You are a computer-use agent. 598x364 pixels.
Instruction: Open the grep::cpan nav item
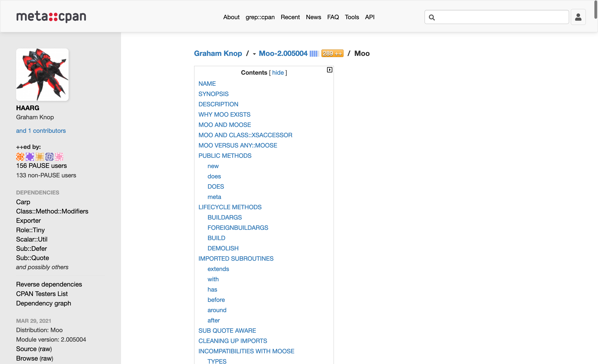pyautogui.click(x=260, y=17)
